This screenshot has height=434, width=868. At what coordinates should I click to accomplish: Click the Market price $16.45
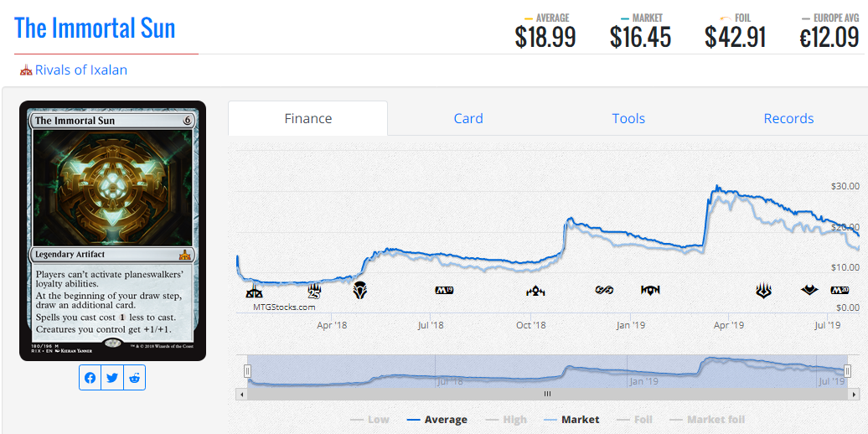pos(640,37)
